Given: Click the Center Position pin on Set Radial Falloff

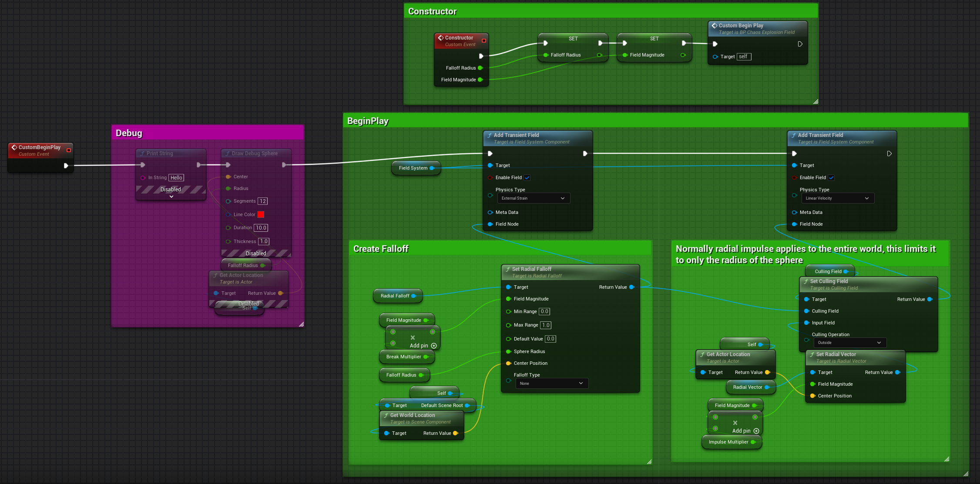Looking at the screenshot, I should [509, 363].
